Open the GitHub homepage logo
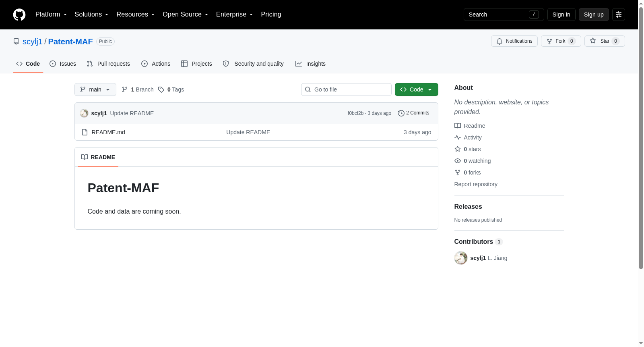Image resolution: width=644 pixels, height=347 pixels. coord(19,15)
